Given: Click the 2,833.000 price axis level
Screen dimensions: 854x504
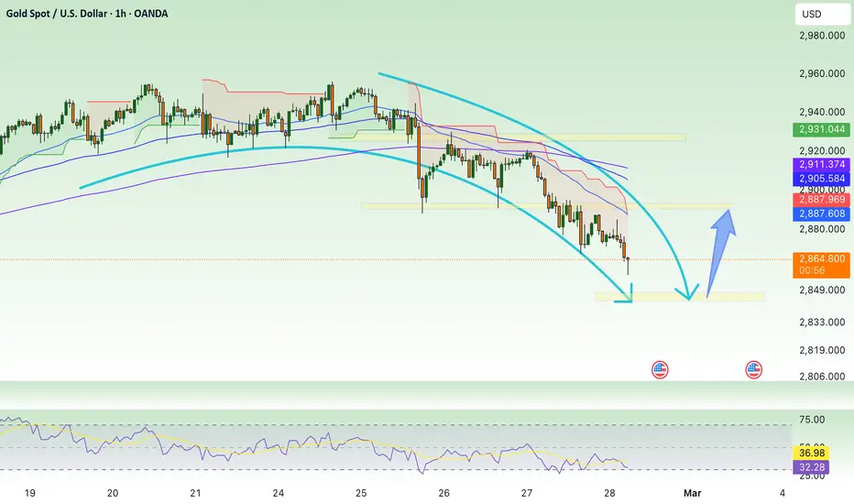Looking at the screenshot, I should [822, 323].
